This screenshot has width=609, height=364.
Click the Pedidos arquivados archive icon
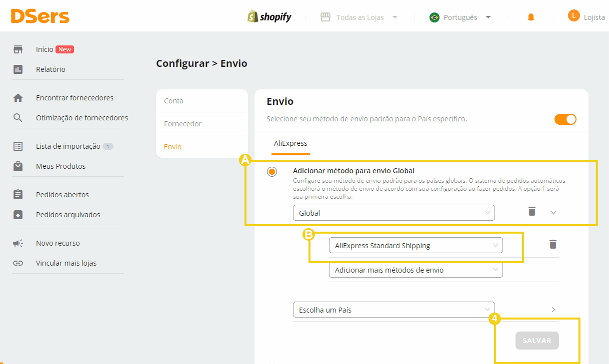tap(18, 215)
